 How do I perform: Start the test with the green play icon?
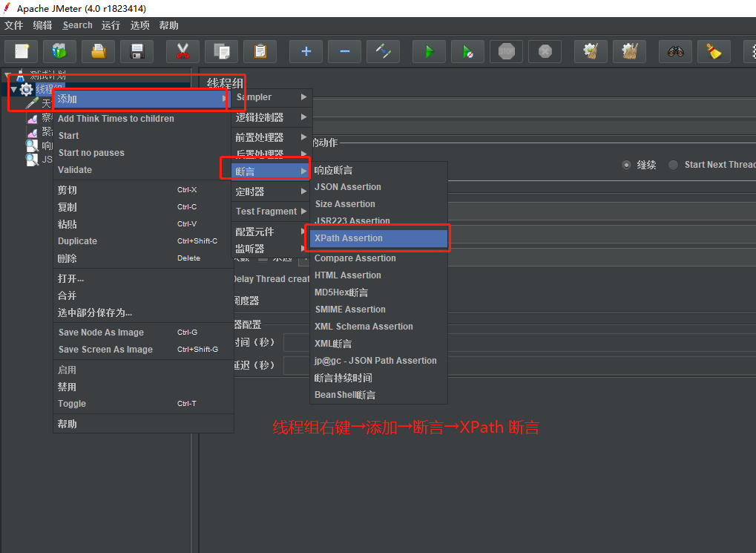429,51
